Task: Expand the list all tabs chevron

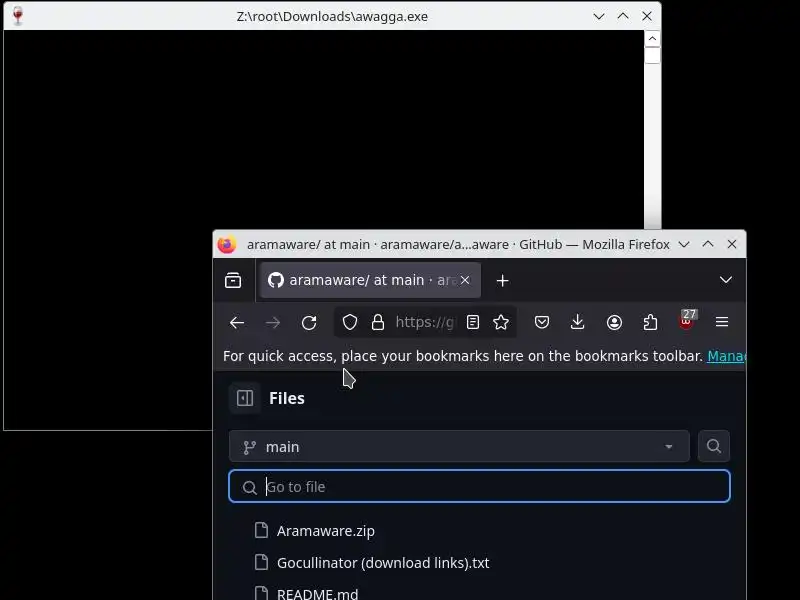Action: pos(726,280)
